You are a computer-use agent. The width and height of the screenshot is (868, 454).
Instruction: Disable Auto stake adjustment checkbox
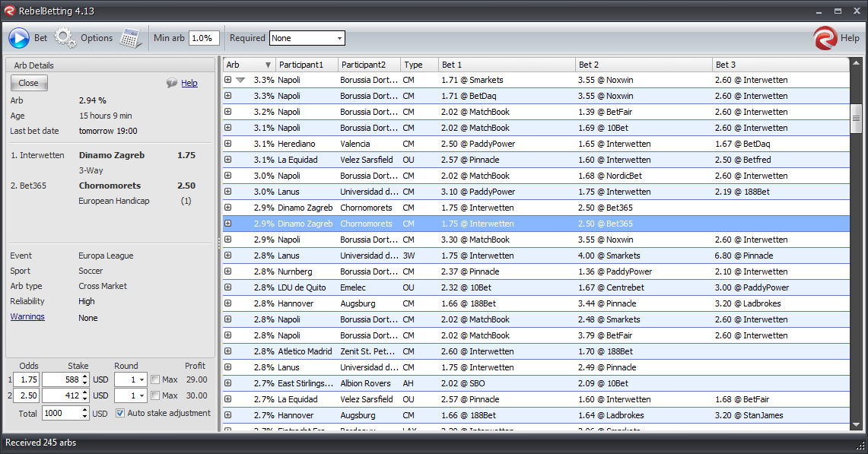tap(119, 413)
